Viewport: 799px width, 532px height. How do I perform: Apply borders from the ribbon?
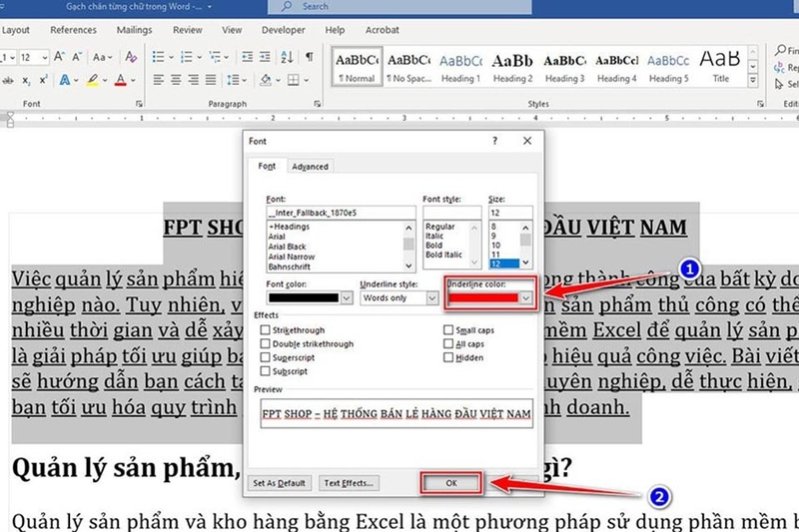[x=293, y=80]
